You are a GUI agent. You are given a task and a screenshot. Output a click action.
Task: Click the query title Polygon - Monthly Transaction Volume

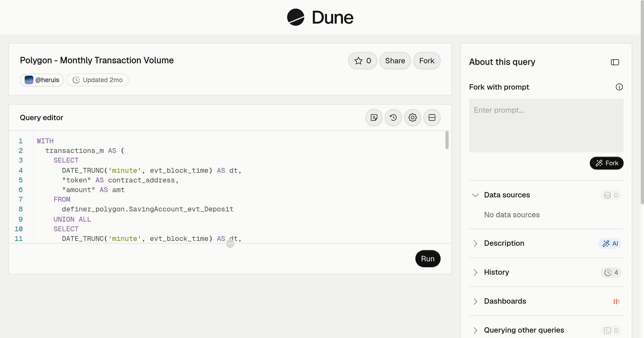(97, 60)
